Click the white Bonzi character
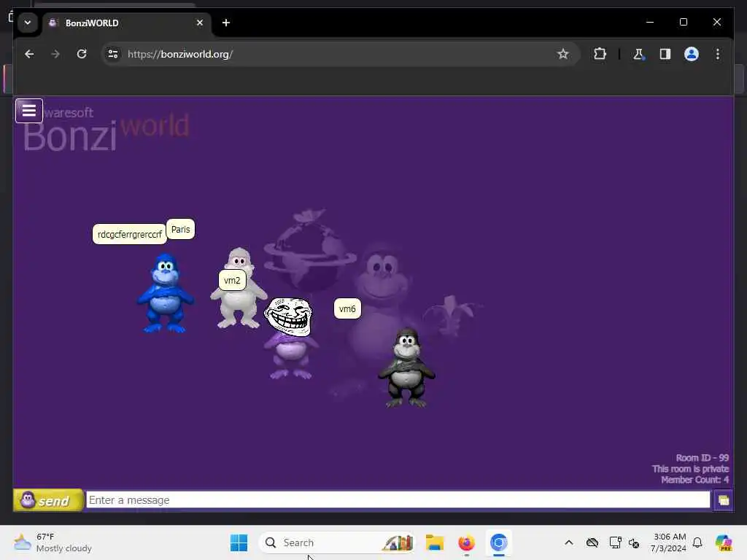This screenshot has height=560, width=747. point(239,288)
